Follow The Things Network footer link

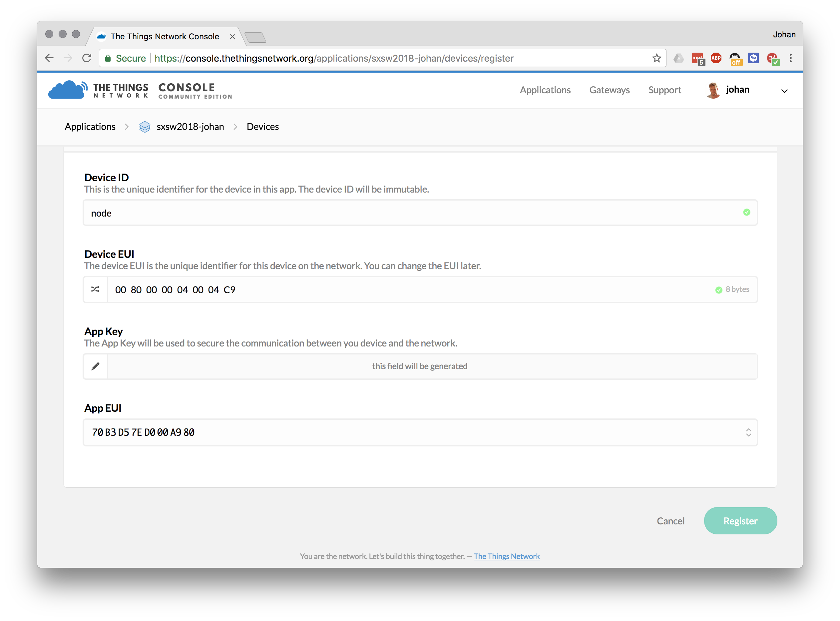click(x=506, y=556)
